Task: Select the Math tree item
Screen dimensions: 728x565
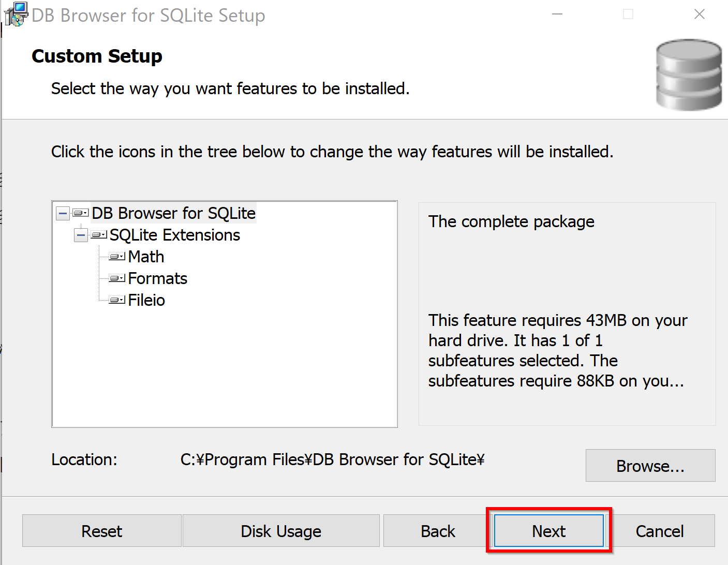Action: 146,257
